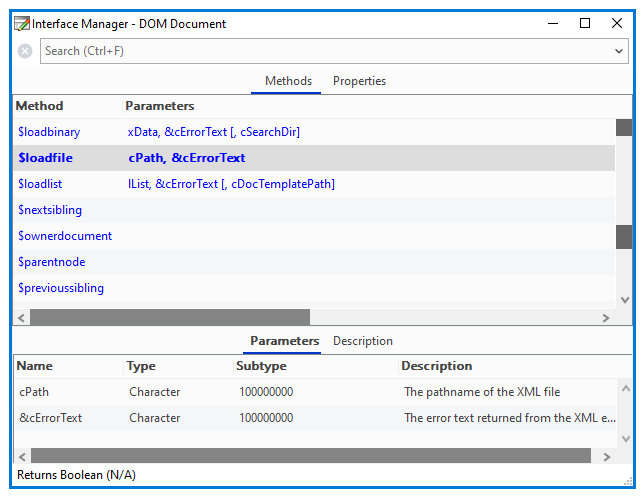This screenshot has width=644, height=498.
Task: Click the $ownerdocument method
Action: tap(65, 236)
